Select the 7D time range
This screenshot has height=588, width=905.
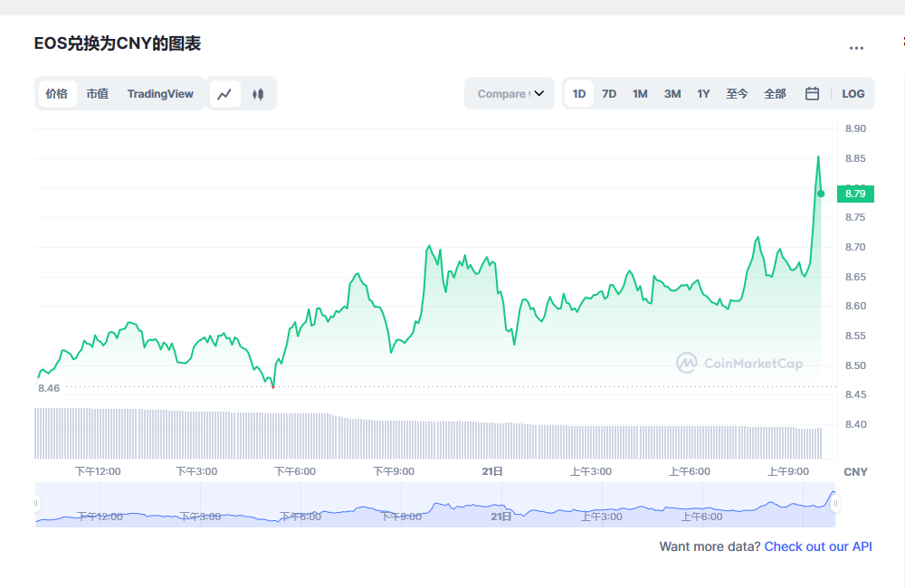coord(609,94)
